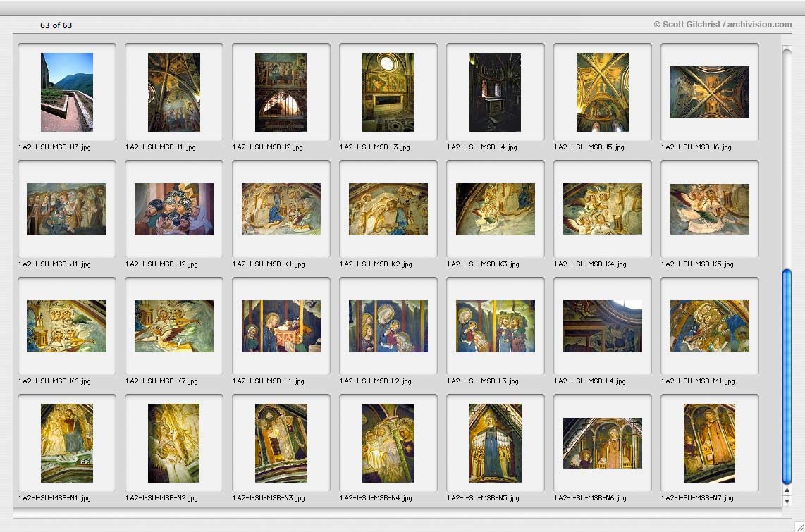Select thumbnail 1A2-I-SU-MSB-N7.jpg
This screenshot has width=805, height=532.
click(710, 443)
